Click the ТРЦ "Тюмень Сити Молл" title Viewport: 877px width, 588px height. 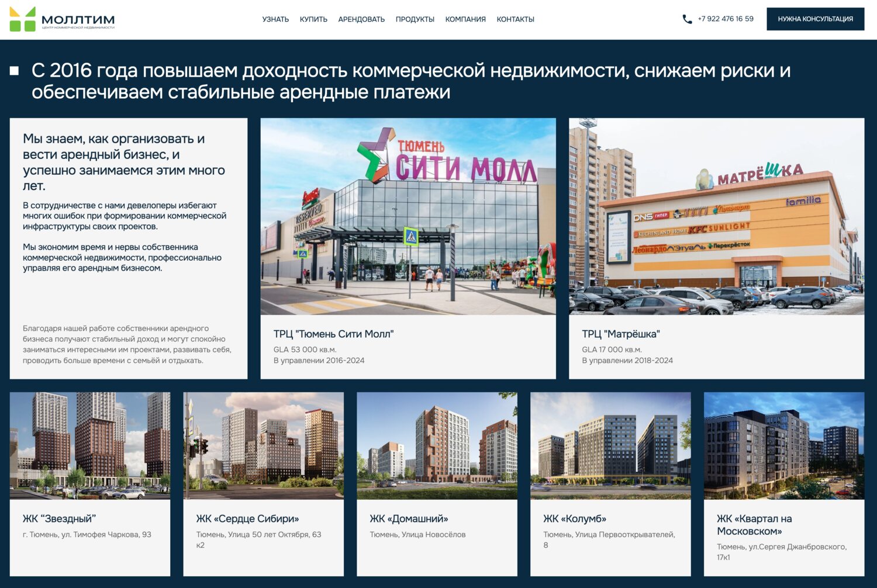(333, 334)
